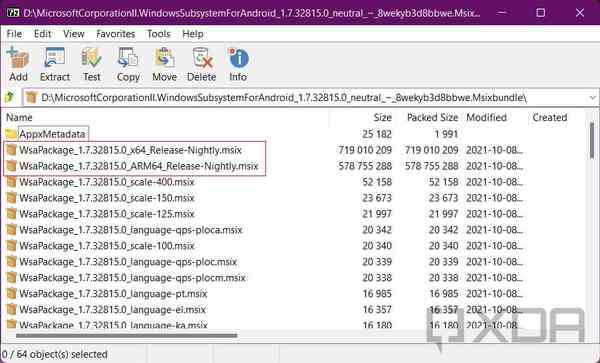Open the Help menu

tap(192, 34)
